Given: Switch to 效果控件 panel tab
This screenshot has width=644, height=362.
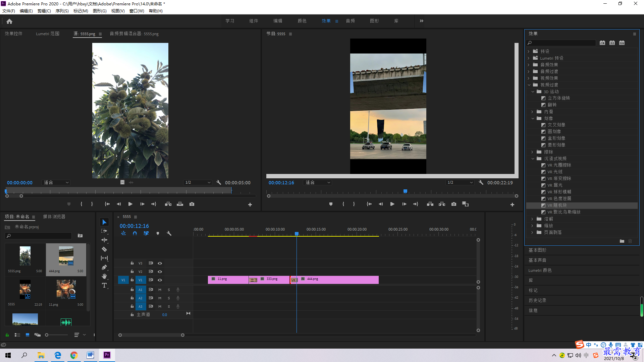Looking at the screenshot, I should click(13, 34).
